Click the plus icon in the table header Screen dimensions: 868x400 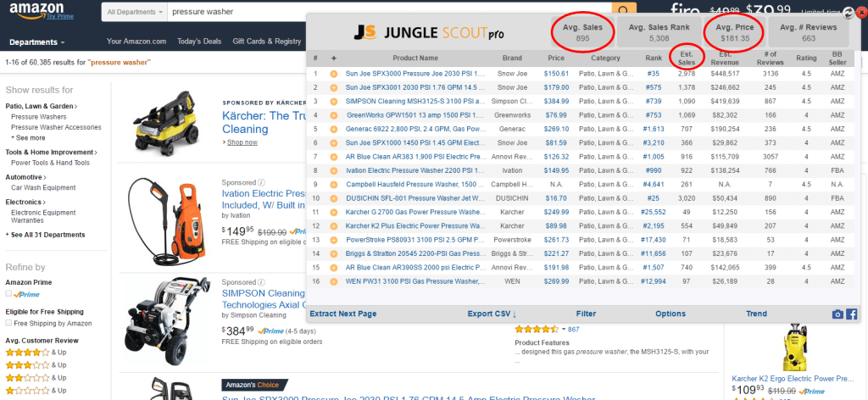[333, 58]
